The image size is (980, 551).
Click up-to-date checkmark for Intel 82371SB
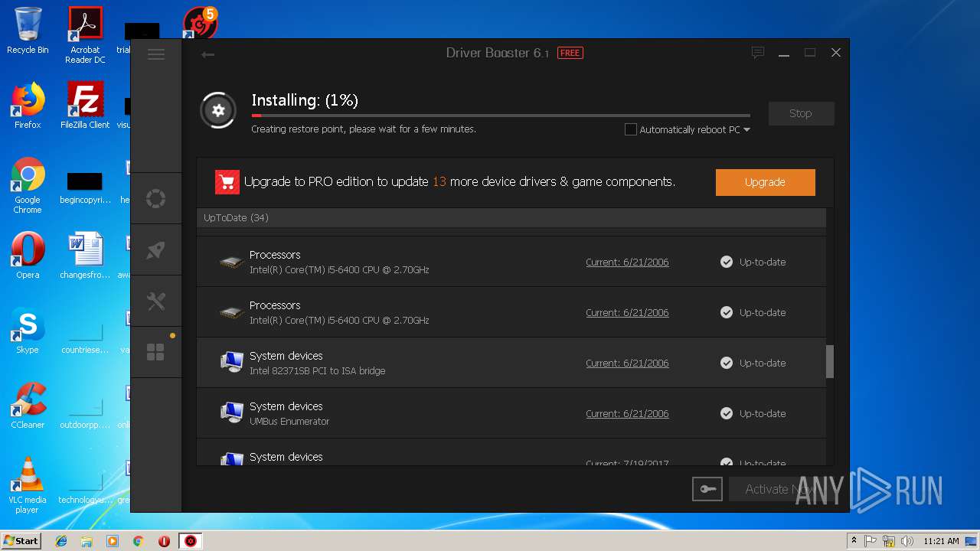coord(727,363)
